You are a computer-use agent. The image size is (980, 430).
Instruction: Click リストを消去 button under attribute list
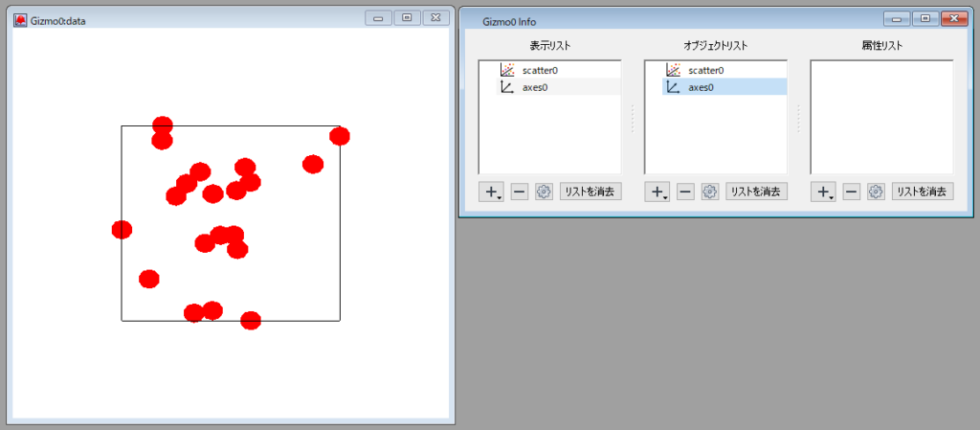[923, 192]
